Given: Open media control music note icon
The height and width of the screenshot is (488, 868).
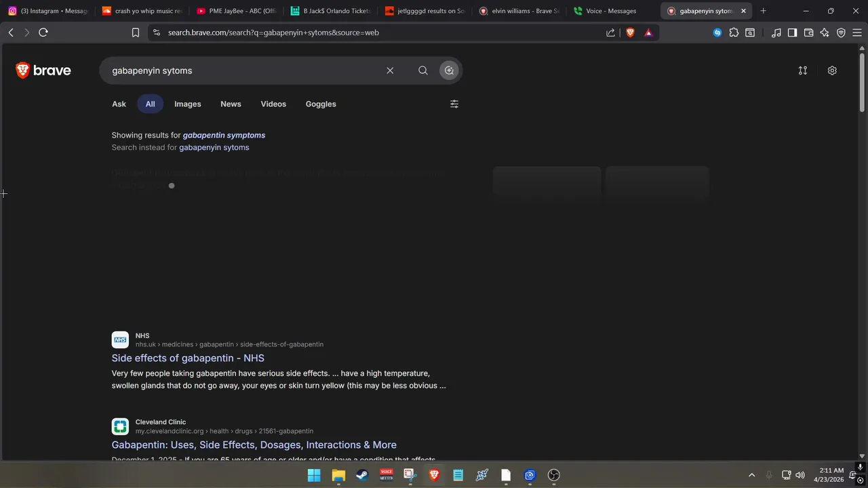Looking at the screenshot, I should pyautogui.click(x=776, y=33).
